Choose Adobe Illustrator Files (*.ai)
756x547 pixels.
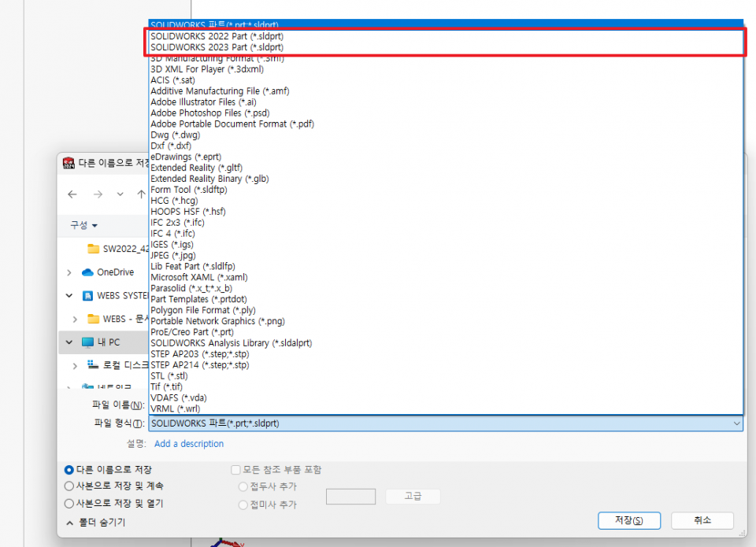446,102
